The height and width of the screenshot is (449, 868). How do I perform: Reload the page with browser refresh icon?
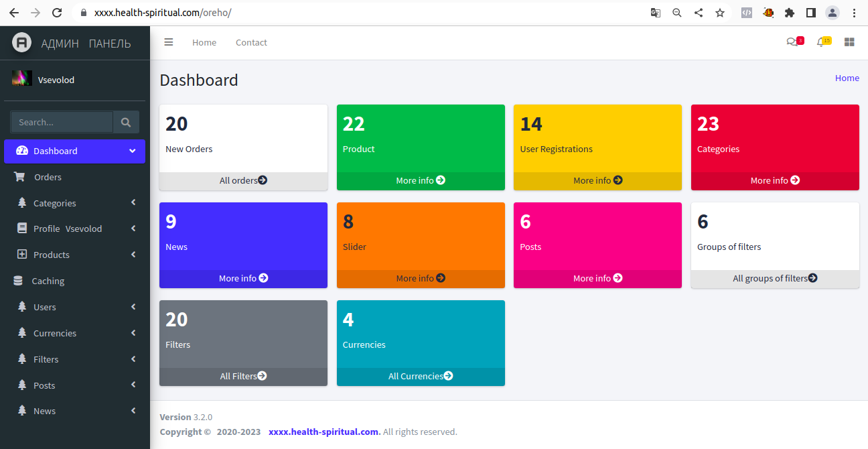(57, 13)
